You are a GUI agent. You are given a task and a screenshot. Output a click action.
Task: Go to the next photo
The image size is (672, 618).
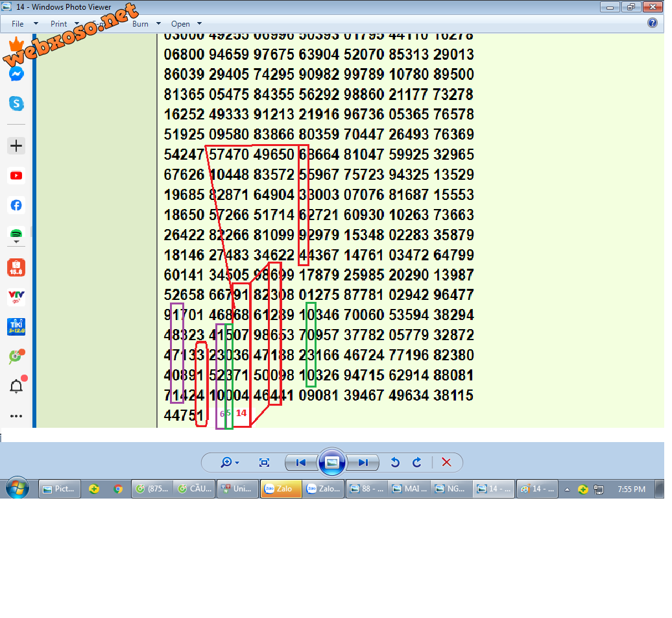[363, 462]
